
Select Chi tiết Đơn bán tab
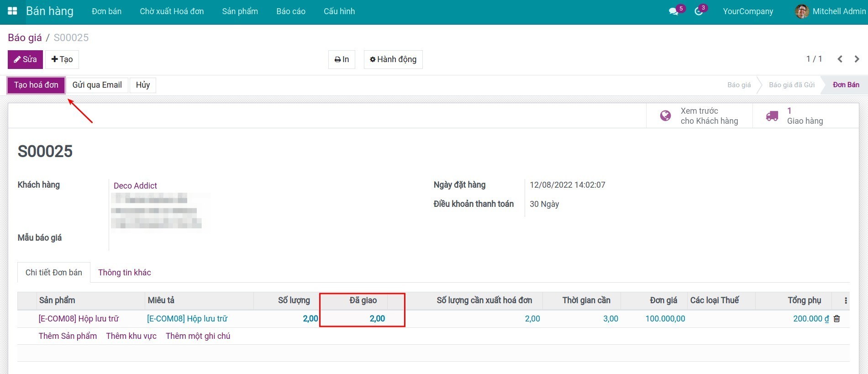[54, 273]
